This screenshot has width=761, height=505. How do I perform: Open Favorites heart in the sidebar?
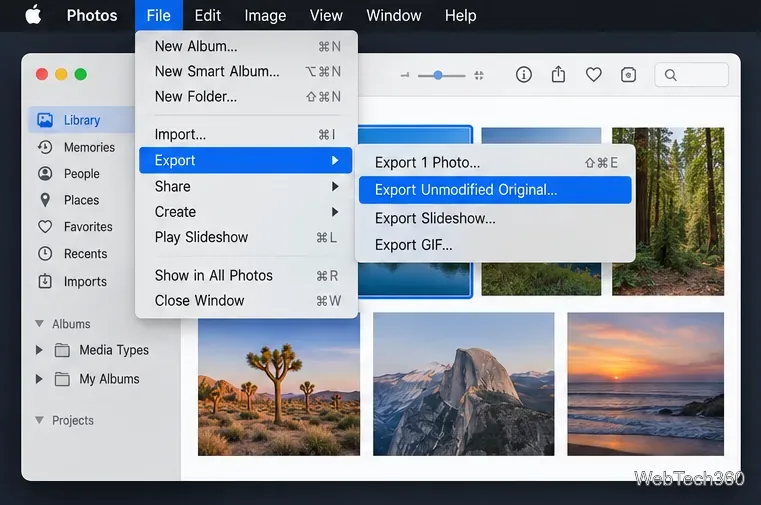[45, 227]
